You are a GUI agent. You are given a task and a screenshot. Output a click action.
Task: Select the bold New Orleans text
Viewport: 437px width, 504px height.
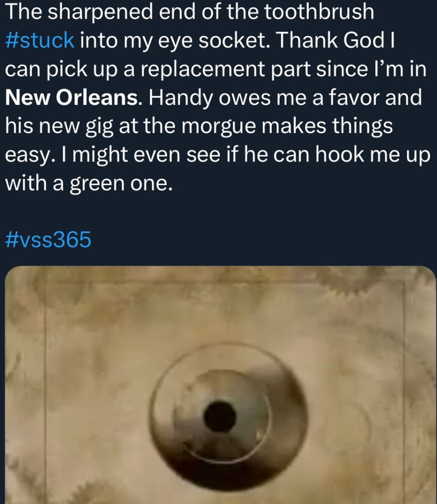point(72,98)
